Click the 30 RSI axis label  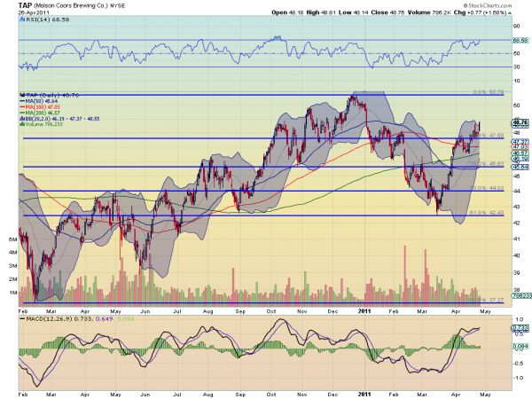[517, 66]
